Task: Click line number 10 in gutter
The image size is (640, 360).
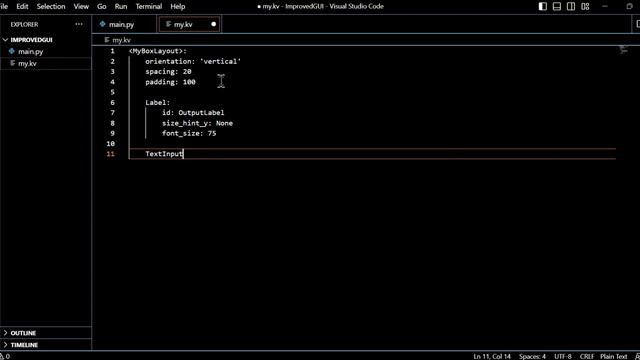Action: 110,144
